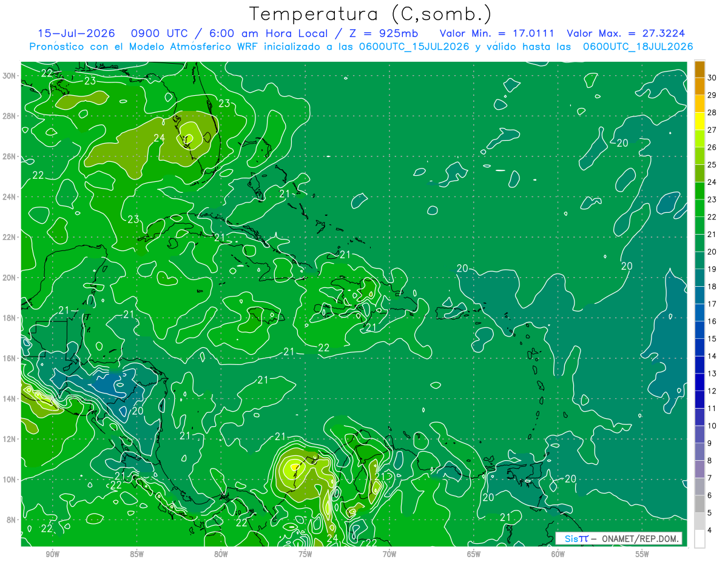728x562 pixels.
Task: Click the validity stamp "0600UTC_18JUL2026"
Action: [x=638, y=47]
